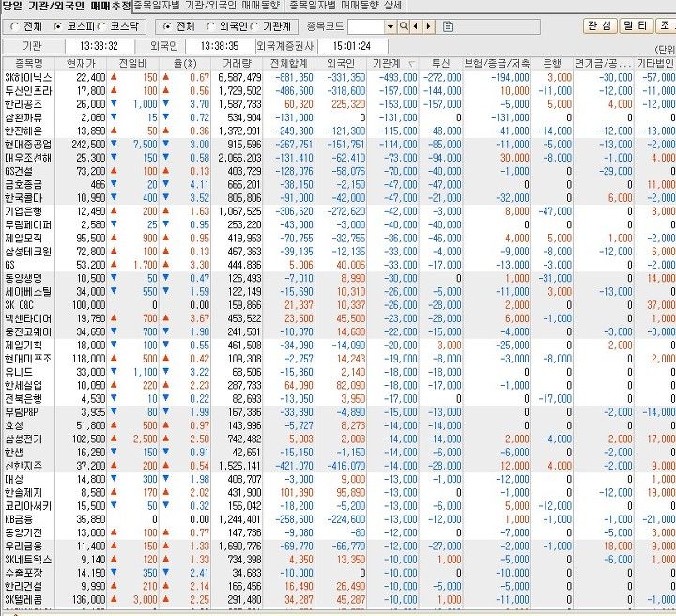Select the 코스닥 market radio button
Screen dimensions: 676x616
[100, 26]
